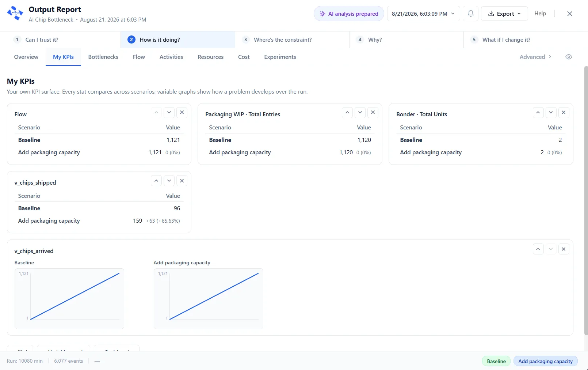Go to step 5 What if I change it?
Viewport: 588px width, 370px height.
(526, 39)
